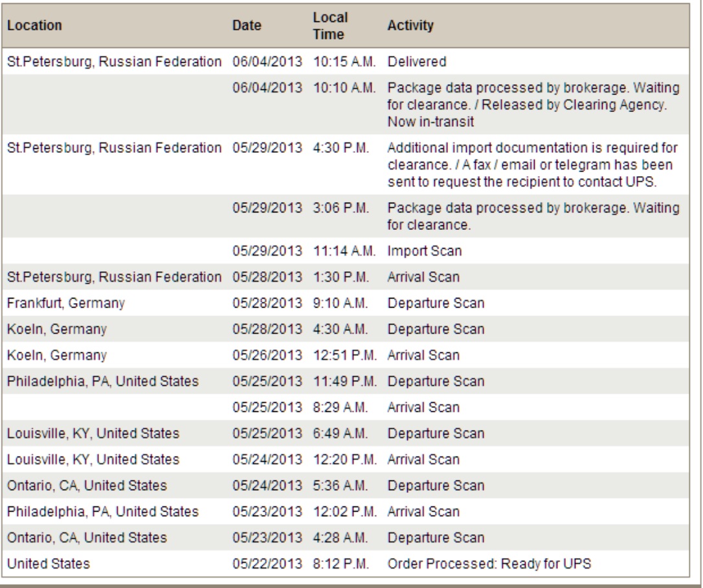Click Louisville, KY location at 6:49 A.M.
The width and height of the screenshot is (703, 588).
[x=93, y=433]
